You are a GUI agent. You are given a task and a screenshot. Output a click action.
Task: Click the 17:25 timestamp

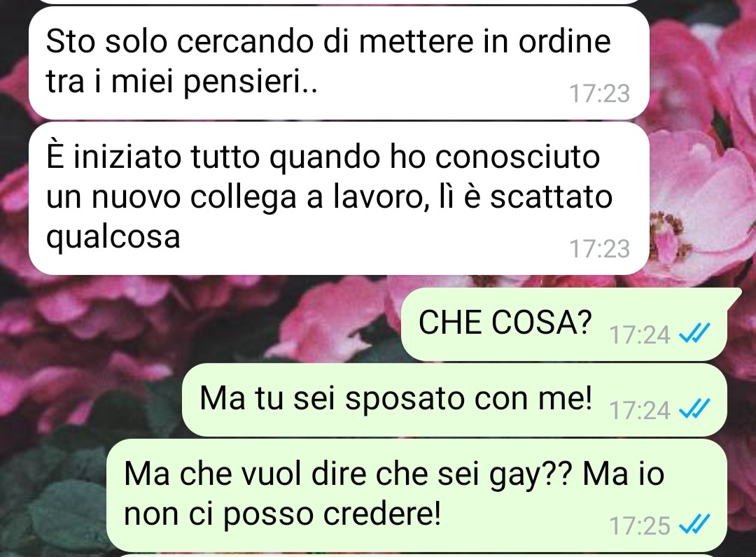tap(640, 526)
